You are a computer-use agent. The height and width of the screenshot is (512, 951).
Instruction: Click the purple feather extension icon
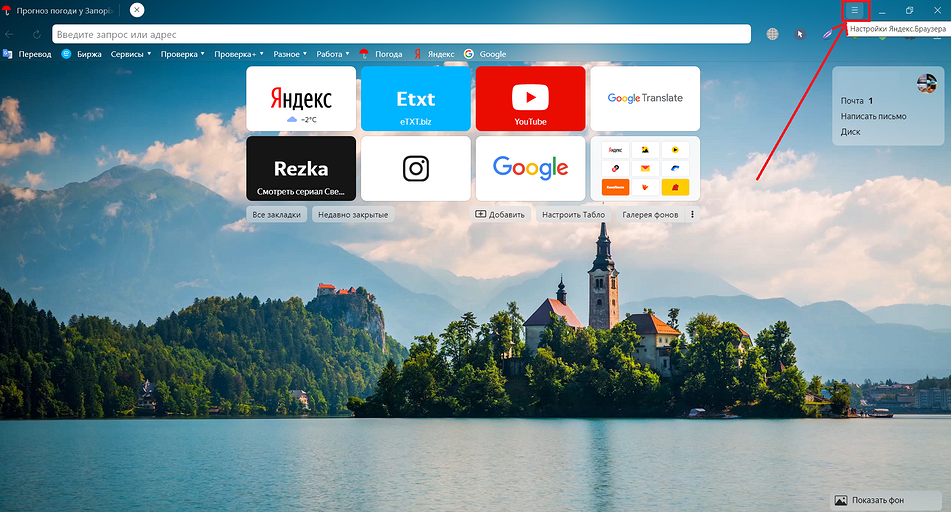click(x=827, y=34)
